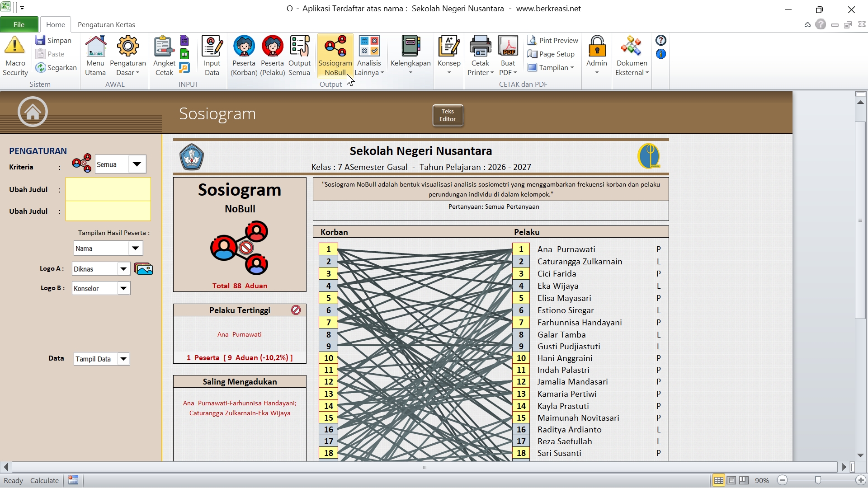The height and width of the screenshot is (488, 868).
Task: Open the Pengaturan Kertas tab
Action: tap(106, 24)
